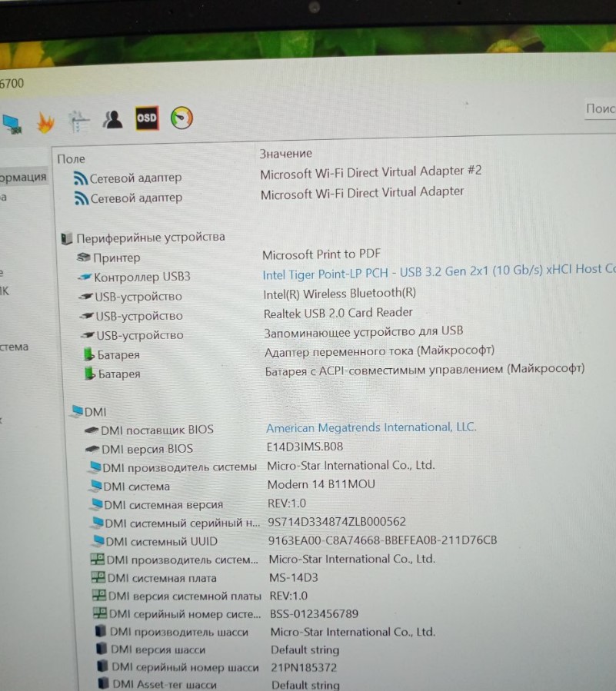Select the Периферийные устройства group header
The height and width of the screenshot is (691, 616).
click(150, 238)
